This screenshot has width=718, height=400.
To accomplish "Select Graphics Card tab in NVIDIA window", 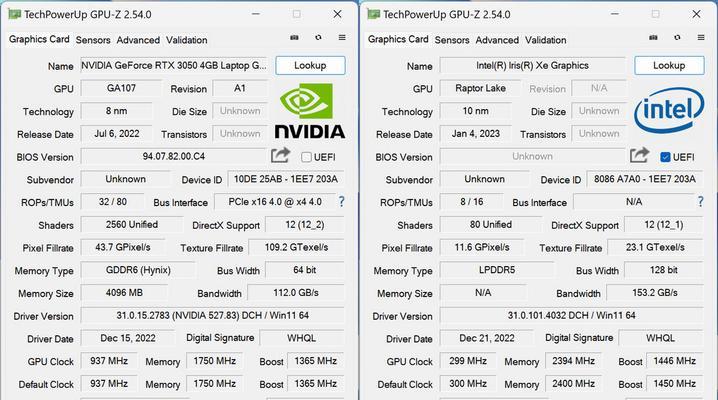I will pyautogui.click(x=39, y=39).
